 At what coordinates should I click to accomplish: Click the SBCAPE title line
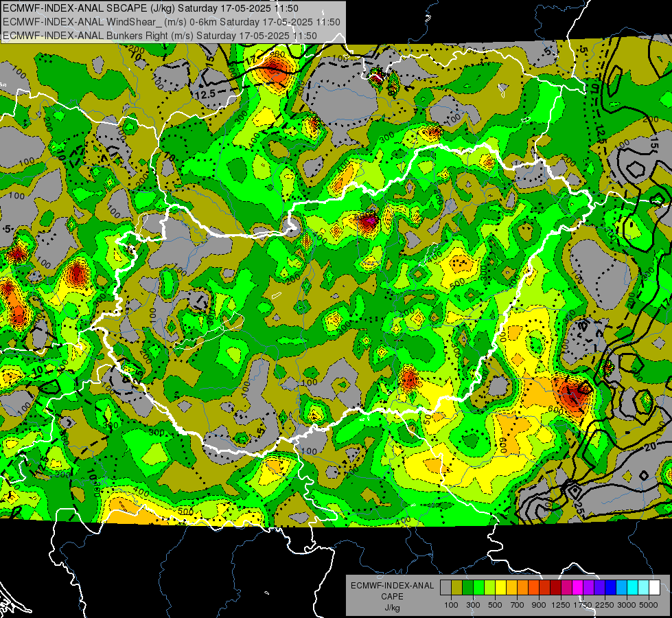point(150,8)
